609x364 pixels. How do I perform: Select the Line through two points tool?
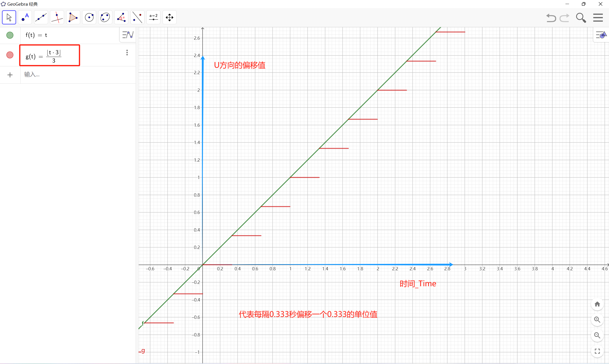(41, 17)
